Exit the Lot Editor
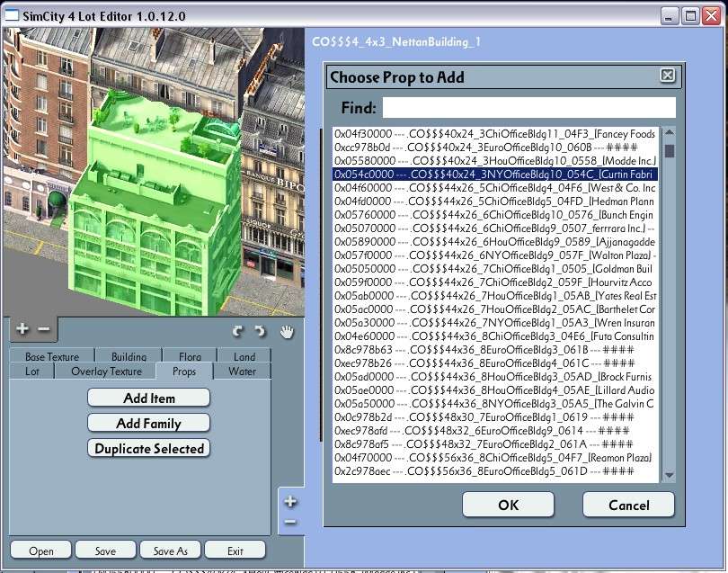The height and width of the screenshot is (573, 728). (x=235, y=551)
